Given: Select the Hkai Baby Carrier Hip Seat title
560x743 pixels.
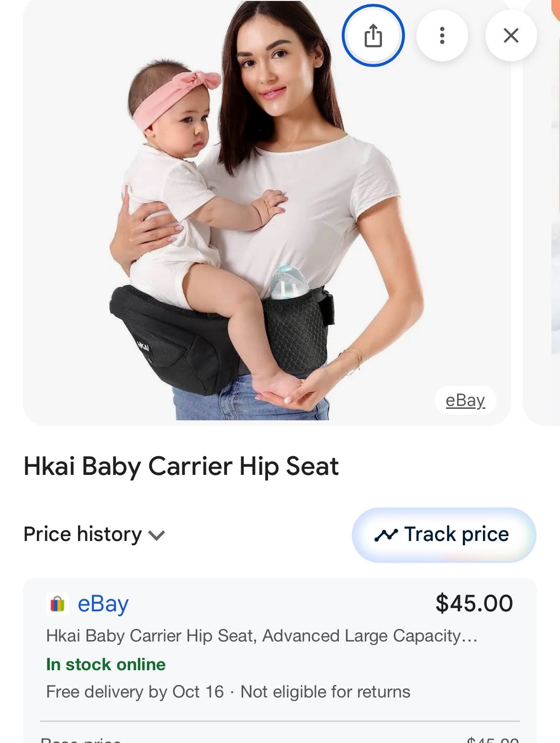Looking at the screenshot, I should 181,466.
